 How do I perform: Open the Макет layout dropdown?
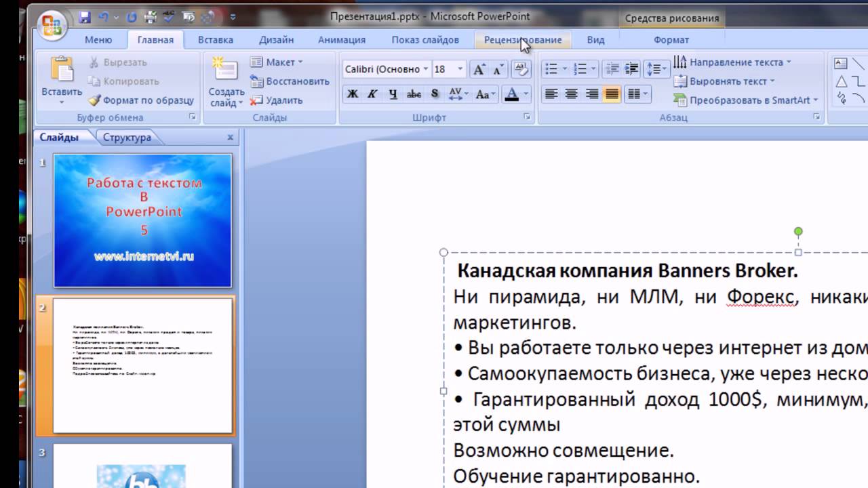coord(277,62)
